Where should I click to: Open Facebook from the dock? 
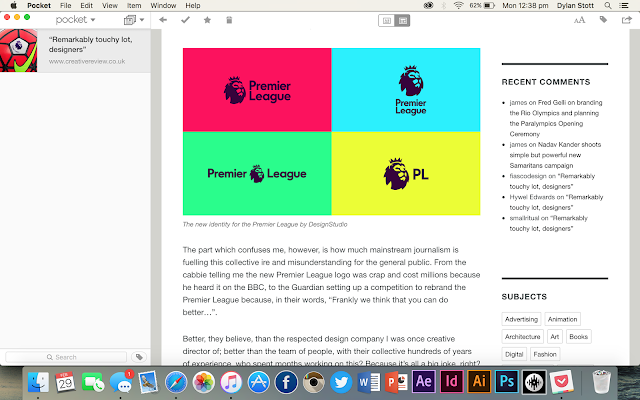pyautogui.click(x=286, y=382)
